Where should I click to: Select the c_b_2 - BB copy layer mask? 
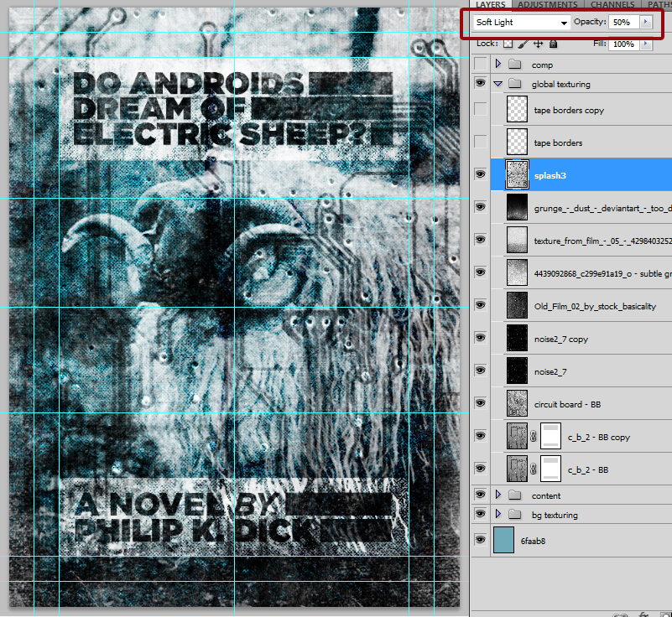550,436
